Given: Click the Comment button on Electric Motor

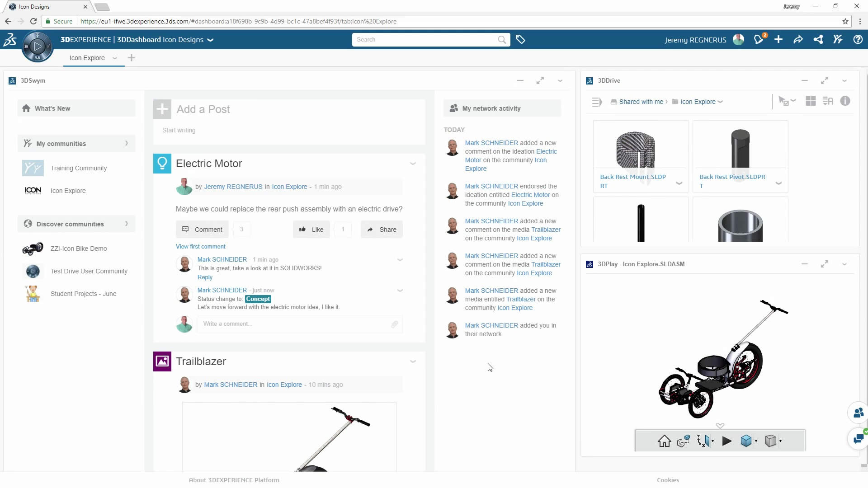Looking at the screenshot, I should click(202, 230).
